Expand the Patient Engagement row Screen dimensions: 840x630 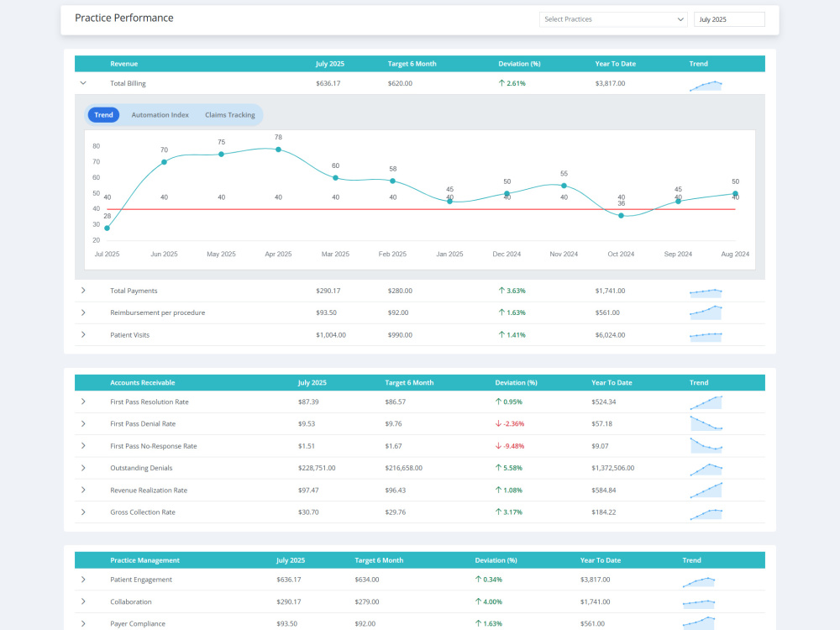coord(83,580)
